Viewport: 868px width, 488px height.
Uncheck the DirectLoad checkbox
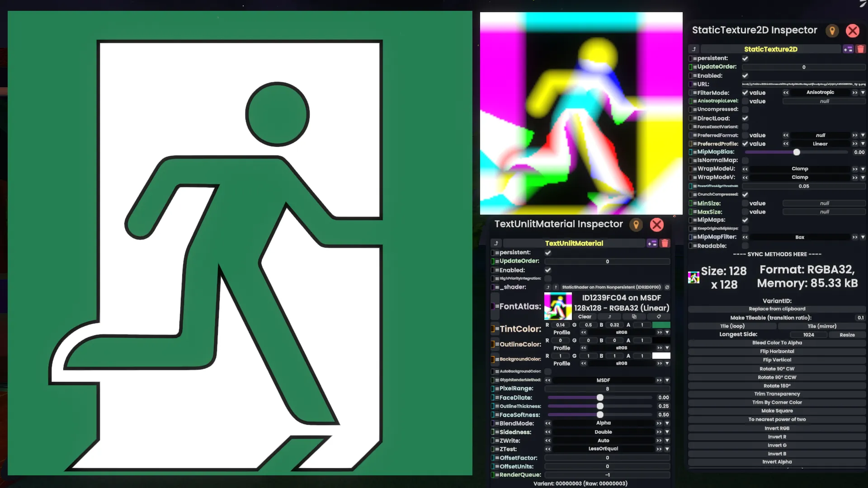point(745,118)
